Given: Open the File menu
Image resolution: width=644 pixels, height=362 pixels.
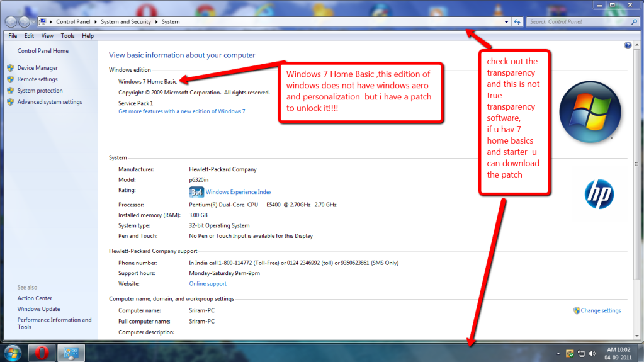Looking at the screenshot, I should click(x=13, y=36).
